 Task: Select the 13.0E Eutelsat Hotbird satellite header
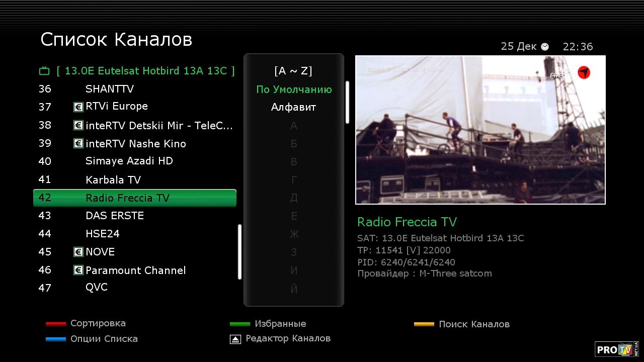click(x=145, y=71)
